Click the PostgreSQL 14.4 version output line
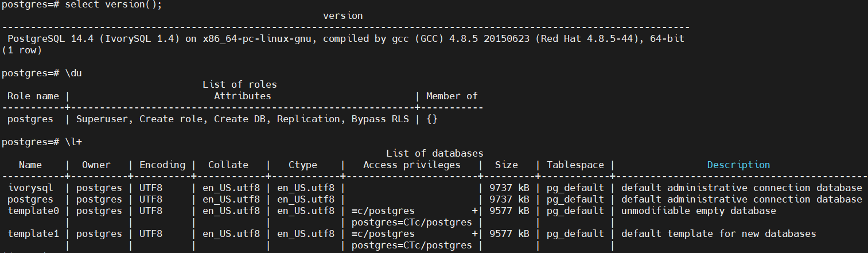This screenshot has height=253, width=868. (346, 39)
